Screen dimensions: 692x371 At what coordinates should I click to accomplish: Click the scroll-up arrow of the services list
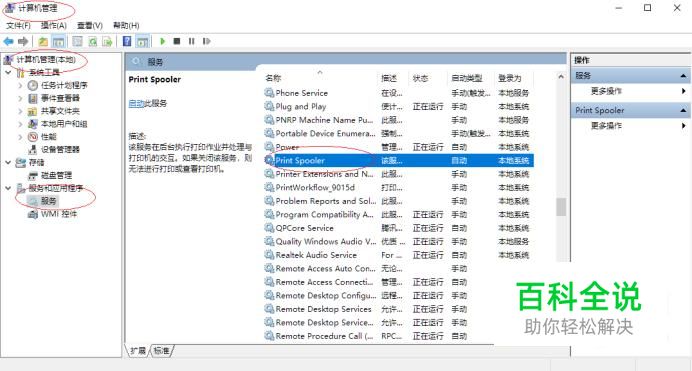coord(561,77)
